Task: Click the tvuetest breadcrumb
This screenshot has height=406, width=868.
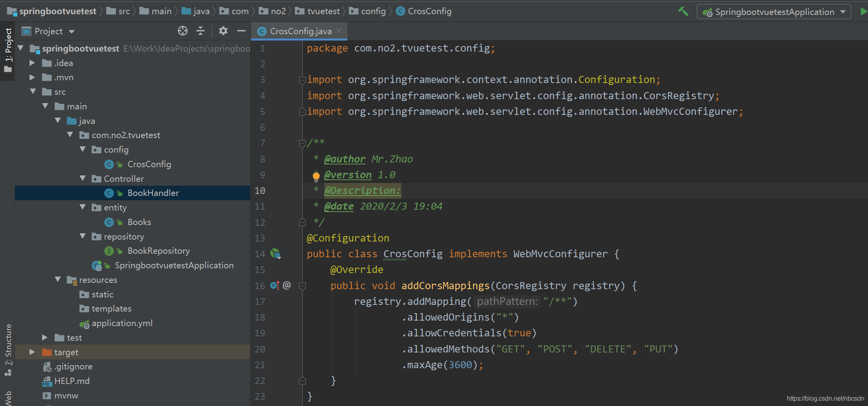Action: tap(323, 11)
